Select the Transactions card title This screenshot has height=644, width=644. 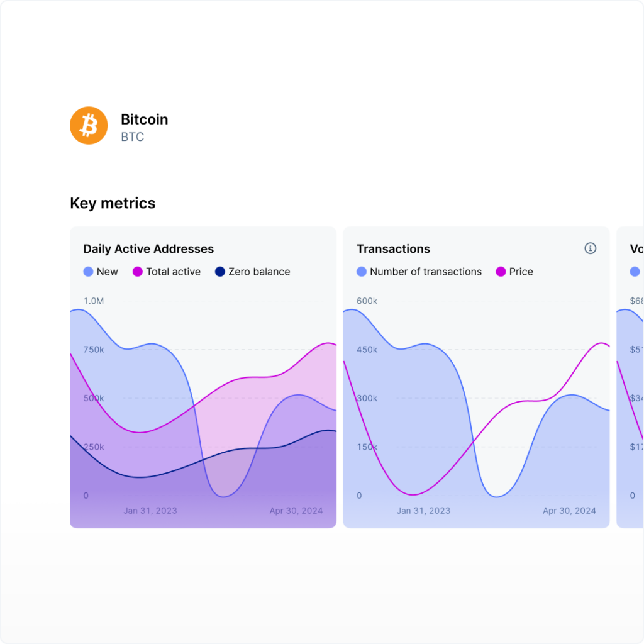393,249
